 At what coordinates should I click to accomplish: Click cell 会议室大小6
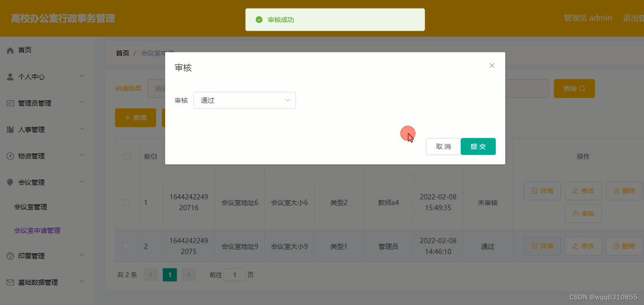[290, 203]
